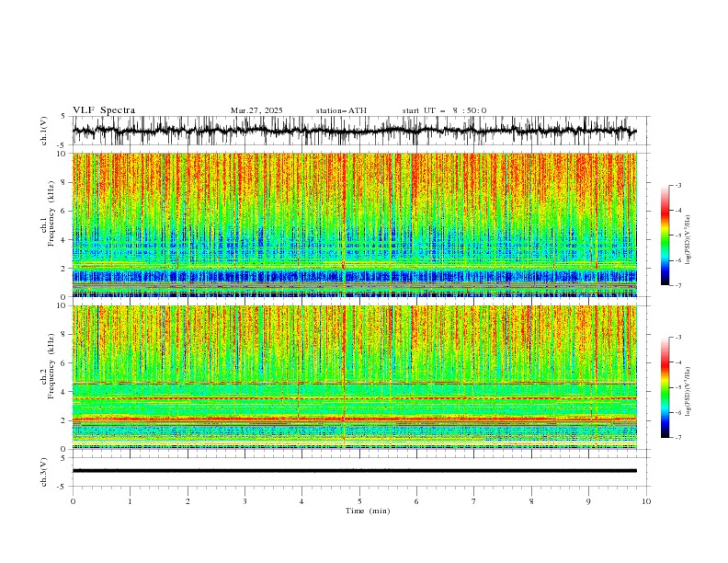Click the "station=ATH" header label
Screen dimensions: 728x563
click(341, 110)
